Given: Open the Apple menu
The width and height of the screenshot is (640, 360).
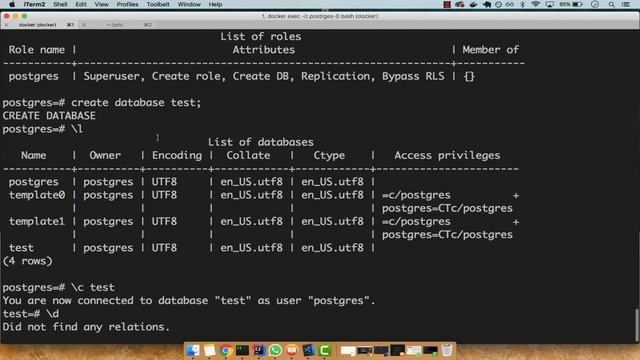Looking at the screenshot, I should 12,4.
